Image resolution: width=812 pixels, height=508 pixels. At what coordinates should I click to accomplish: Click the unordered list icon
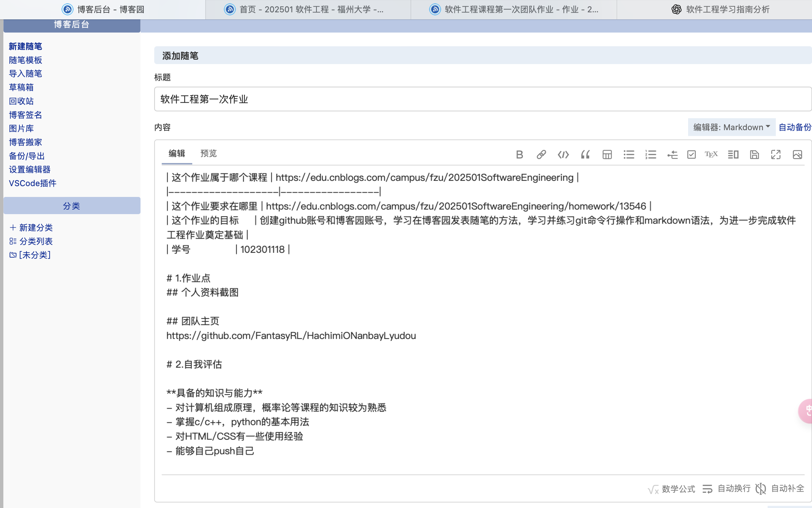(x=629, y=154)
